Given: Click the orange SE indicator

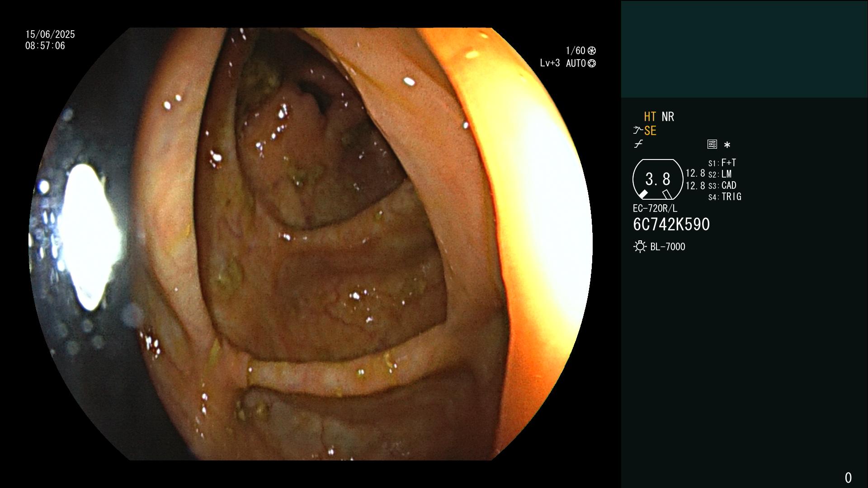Looking at the screenshot, I should pos(650,131).
